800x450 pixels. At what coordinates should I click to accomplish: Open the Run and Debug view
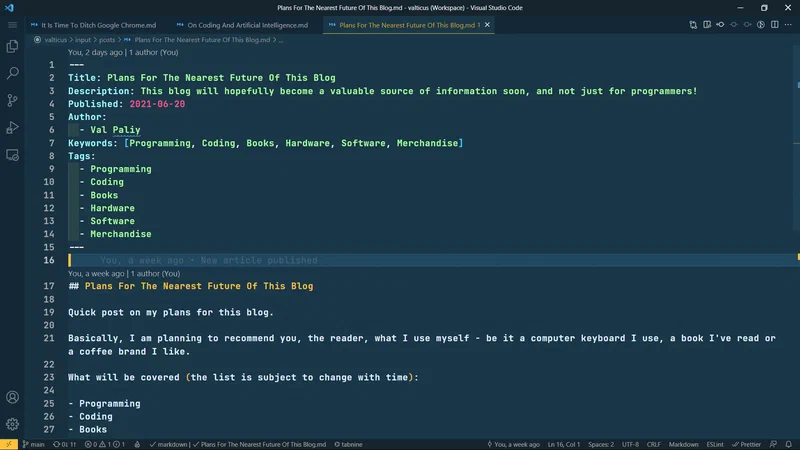pyautogui.click(x=13, y=127)
